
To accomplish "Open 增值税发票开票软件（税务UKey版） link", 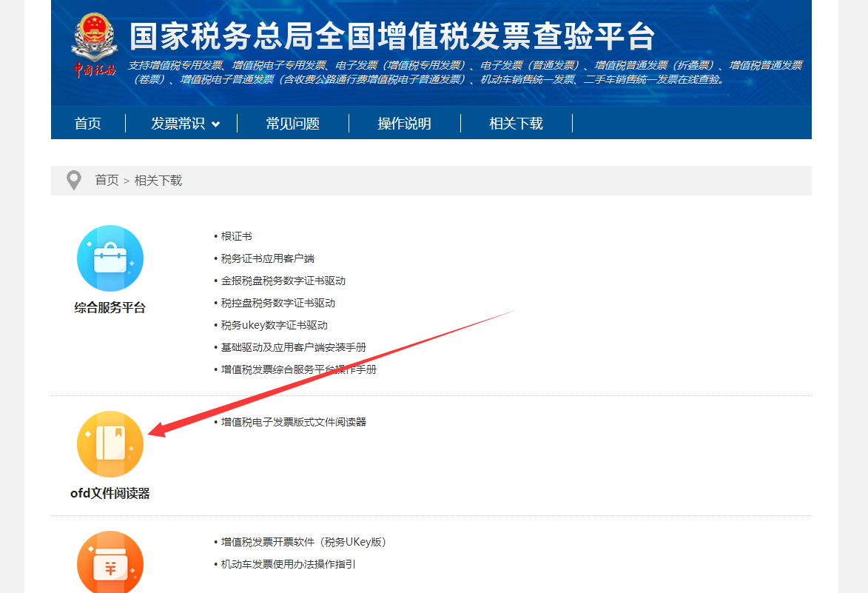I will [x=303, y=542].
